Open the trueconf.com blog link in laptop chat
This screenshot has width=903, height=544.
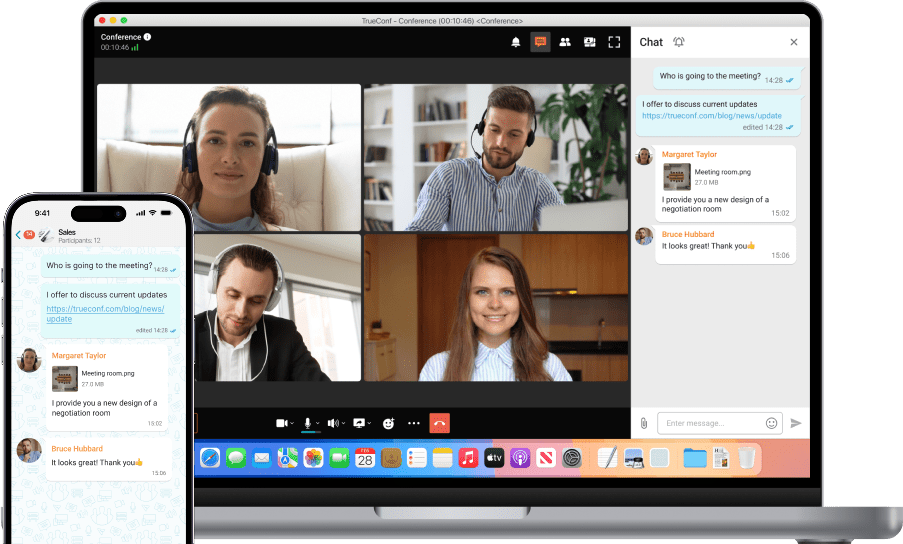click(711, 116)
